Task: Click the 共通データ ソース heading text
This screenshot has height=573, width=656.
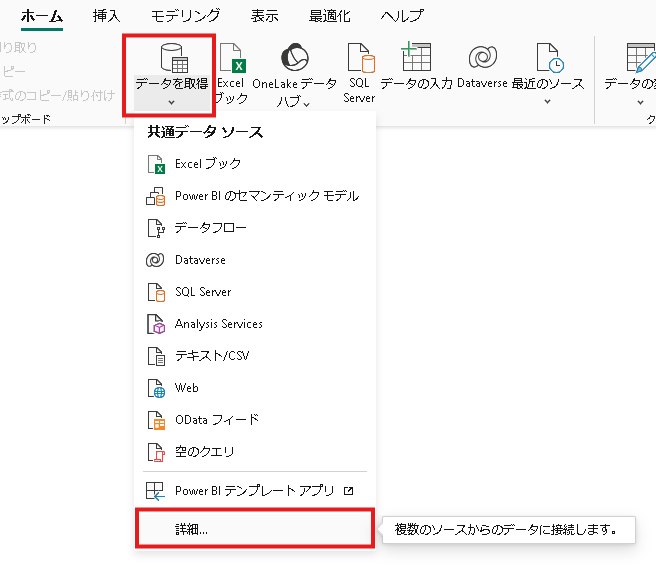Action: tap(205, 132)
